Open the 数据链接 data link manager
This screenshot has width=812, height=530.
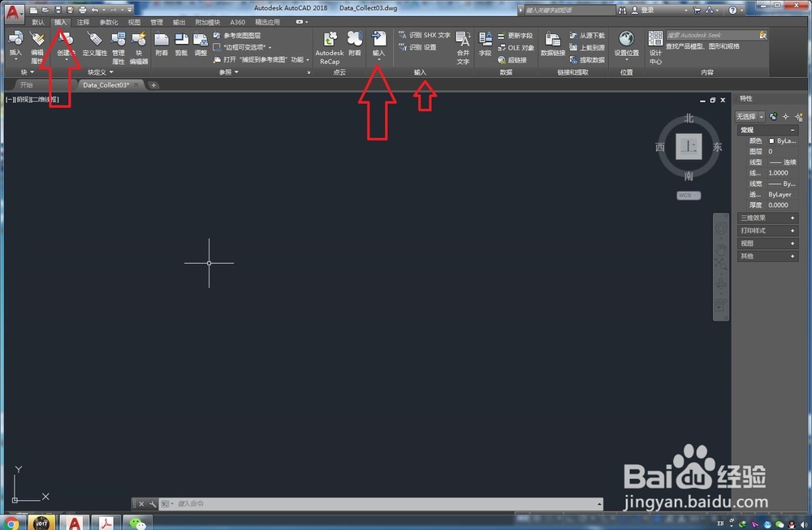click(x=552, y=44)
